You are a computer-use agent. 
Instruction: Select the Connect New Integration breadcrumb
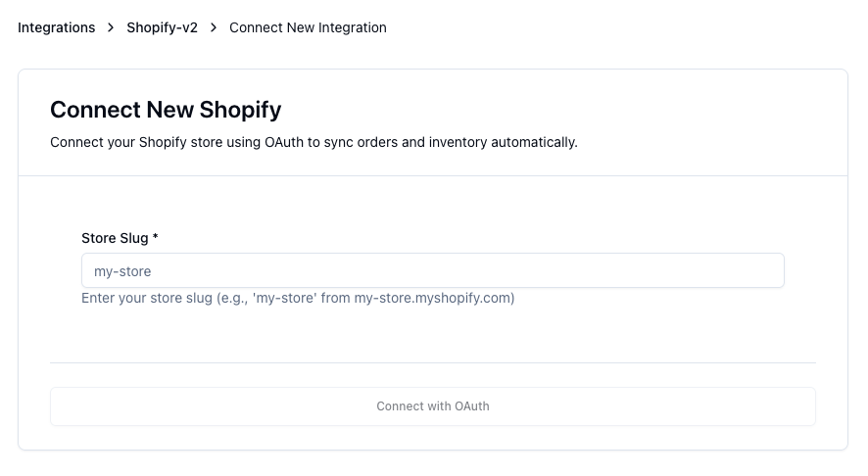308,27
